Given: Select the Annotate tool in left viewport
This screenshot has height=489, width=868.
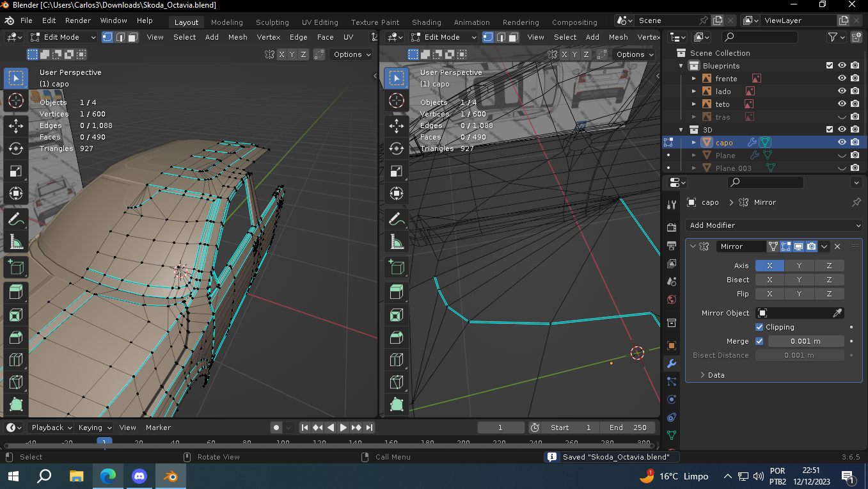Looking at the screenshot, I should tap(16, 219).
